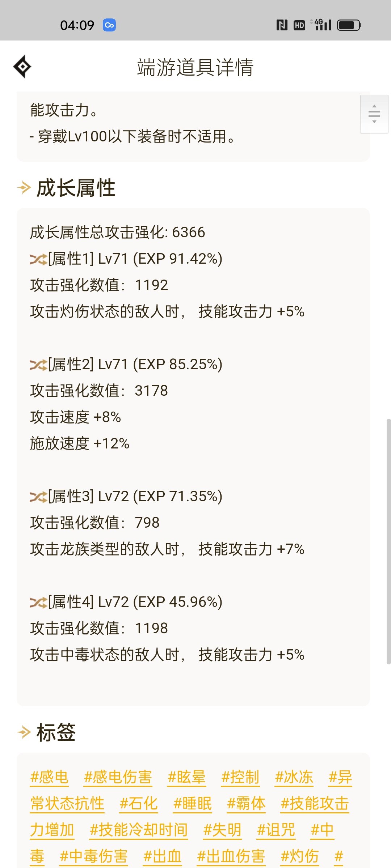Click shuffle icon beside 属性2
Viewport: 391px width, 868px height.
[x=38, y=365]
